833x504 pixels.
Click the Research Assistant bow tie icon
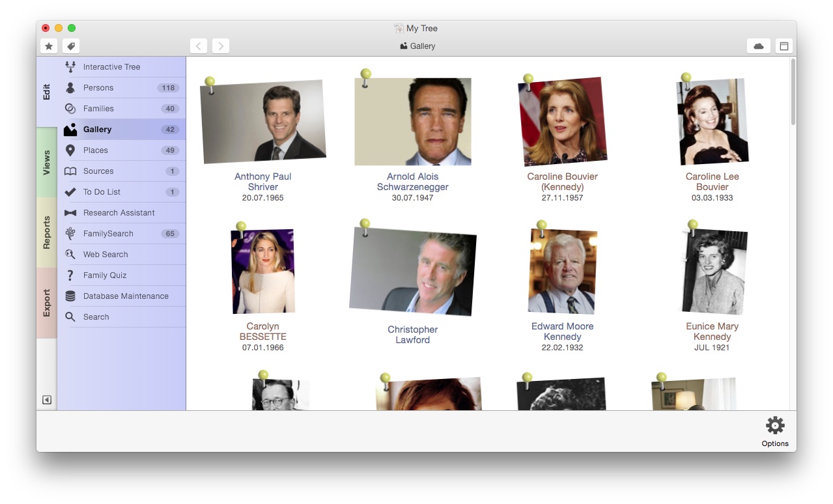tap(70, 213)
